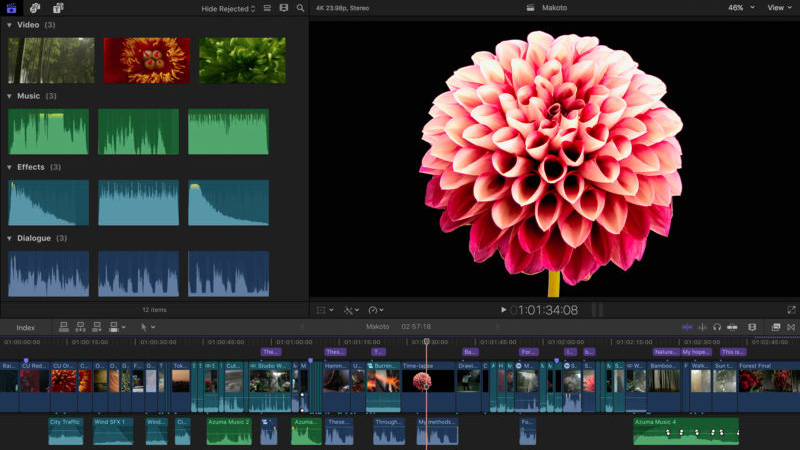Open the Photos and Audio sidebar
The image size is (800, 450).
point(34,8)
